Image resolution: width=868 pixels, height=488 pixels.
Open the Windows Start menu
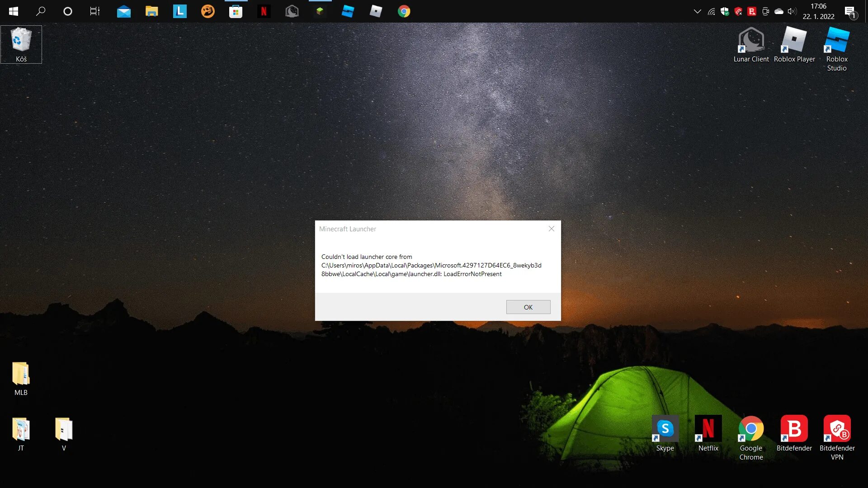pos(14,11)
